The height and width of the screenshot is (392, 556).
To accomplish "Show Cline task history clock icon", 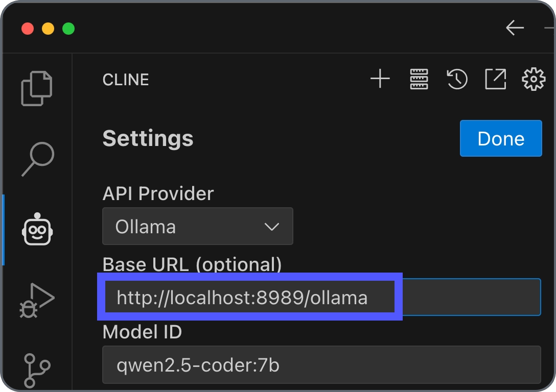I will point(457,79).
